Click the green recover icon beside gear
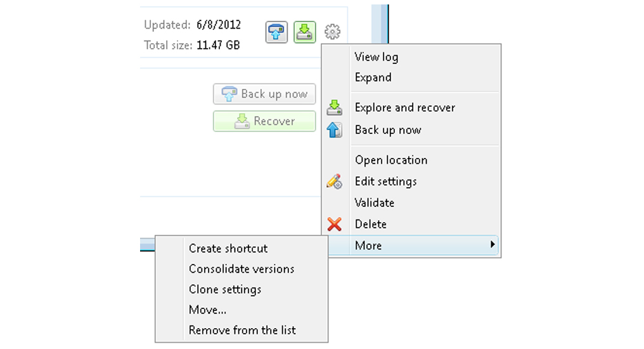This screenshot has width=644, height=349. (305, 32)
